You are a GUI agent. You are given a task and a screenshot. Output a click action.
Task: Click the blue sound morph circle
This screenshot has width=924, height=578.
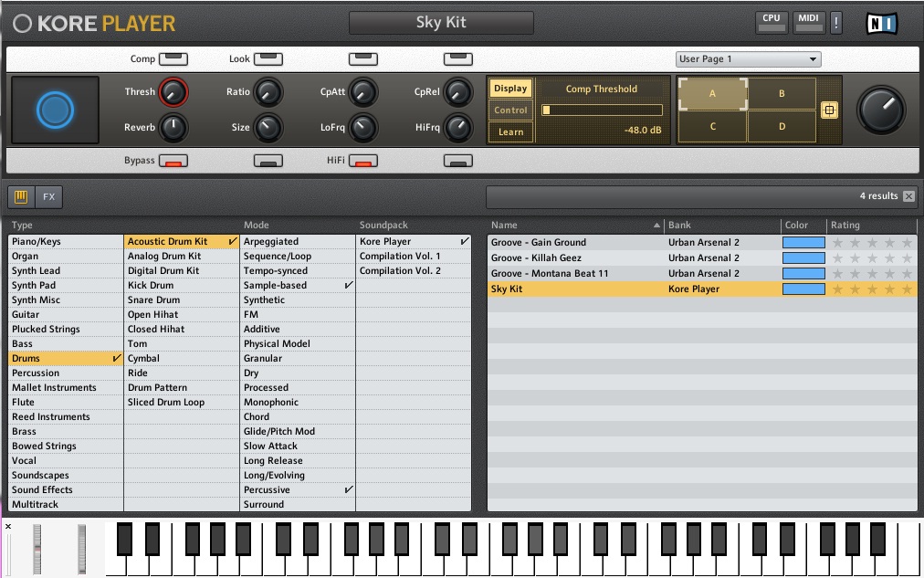click(55, 110)
